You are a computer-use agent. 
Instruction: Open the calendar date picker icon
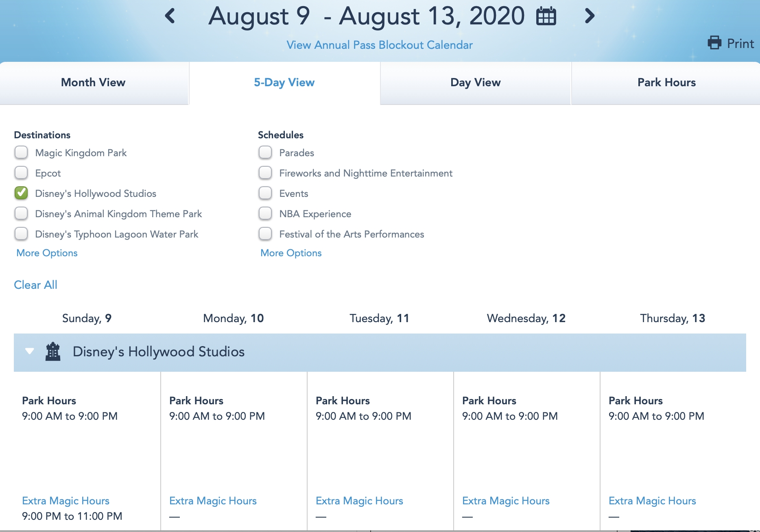(546, 16)
